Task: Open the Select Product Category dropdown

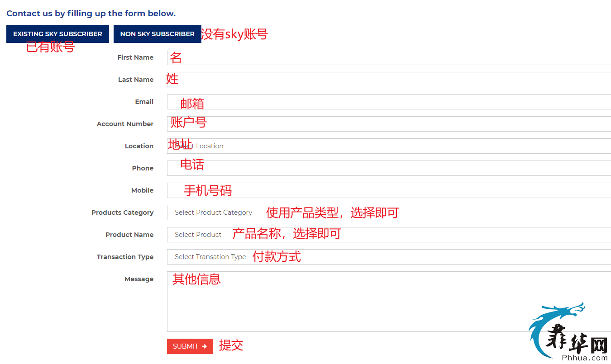Action: 389,213
